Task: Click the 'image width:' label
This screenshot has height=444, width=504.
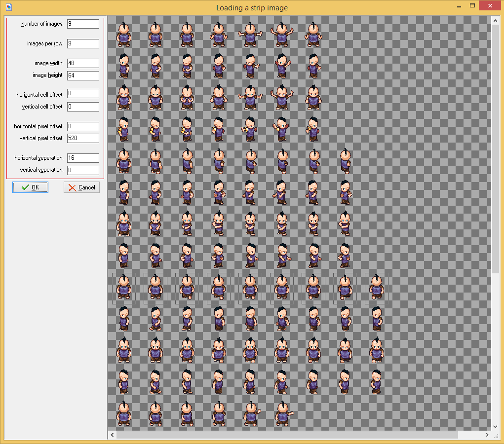Action: click(x=49, y=63)
